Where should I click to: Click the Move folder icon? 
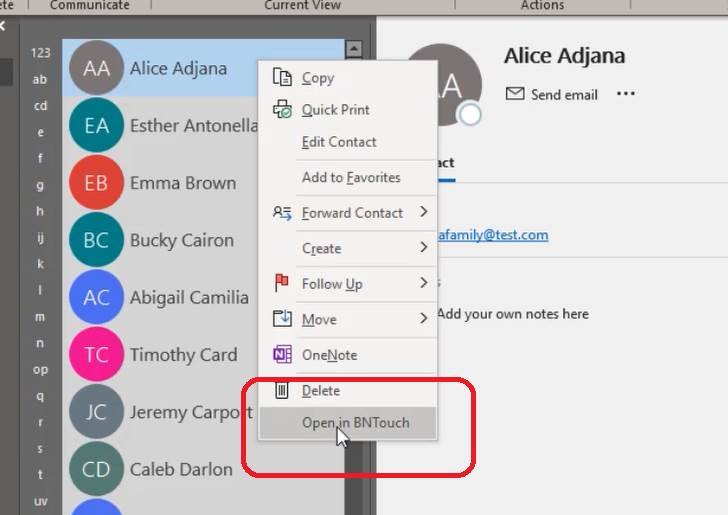(282, 319)
